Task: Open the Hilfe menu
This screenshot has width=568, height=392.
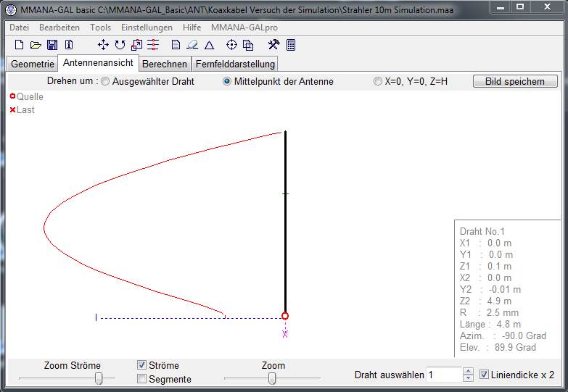Action: [192, 28]
